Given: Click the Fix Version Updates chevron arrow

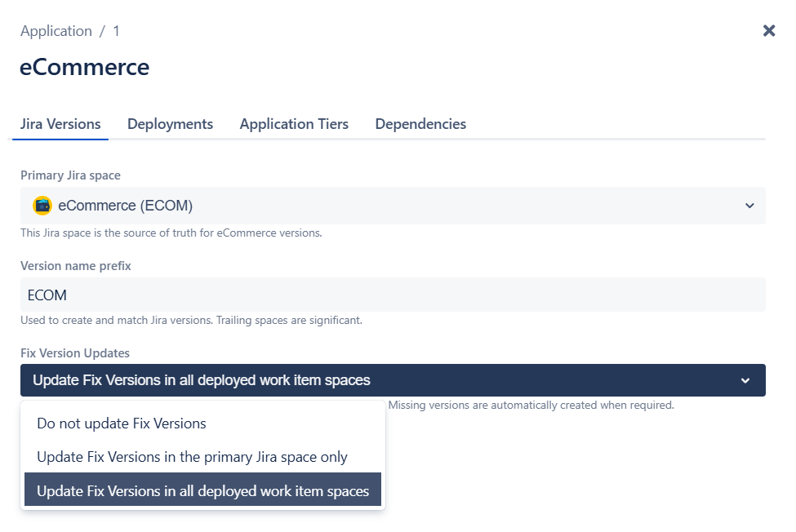Looking at the screenshot, I should point(745,380).
